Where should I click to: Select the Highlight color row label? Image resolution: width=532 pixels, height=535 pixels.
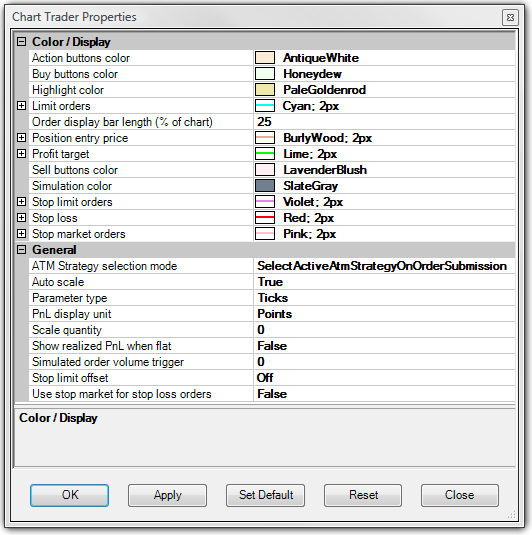(x=68, y=90)
